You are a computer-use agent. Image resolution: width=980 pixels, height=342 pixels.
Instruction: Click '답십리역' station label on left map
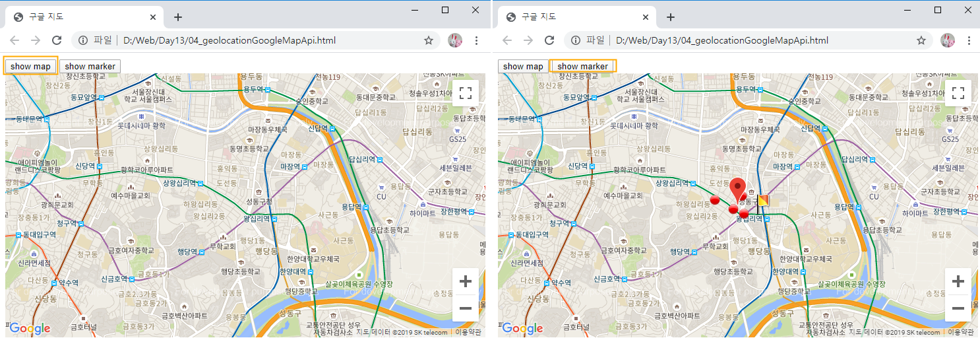point(361,159)
